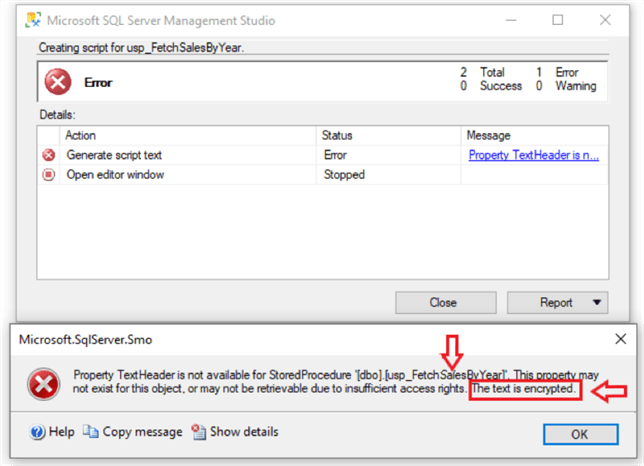Screen dimensions: 644x466
Task: Click the 'Details:' label
Action: click(x=58, y=115)
